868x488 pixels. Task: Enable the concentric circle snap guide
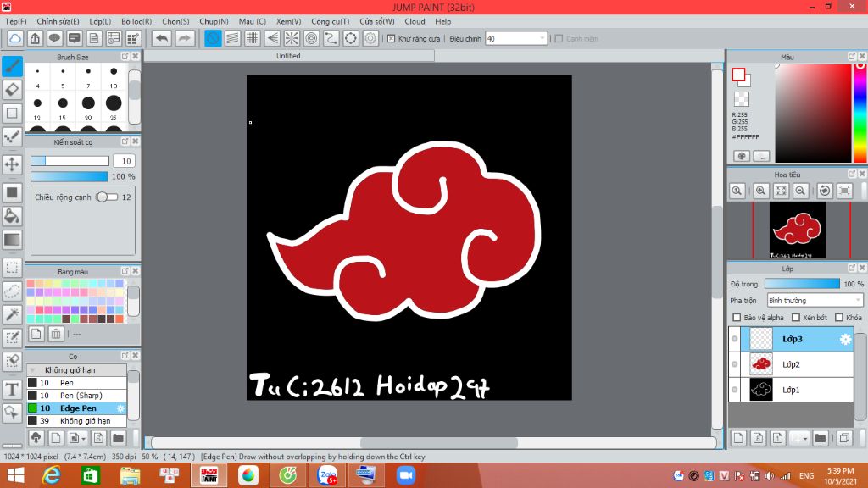click(x=311, y=38)
